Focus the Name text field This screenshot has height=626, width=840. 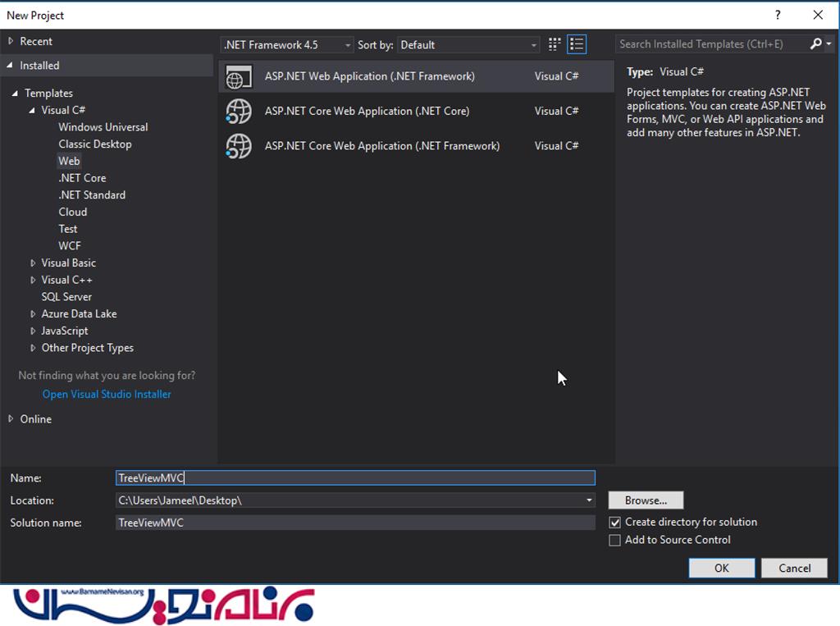(x=355, y=478)
